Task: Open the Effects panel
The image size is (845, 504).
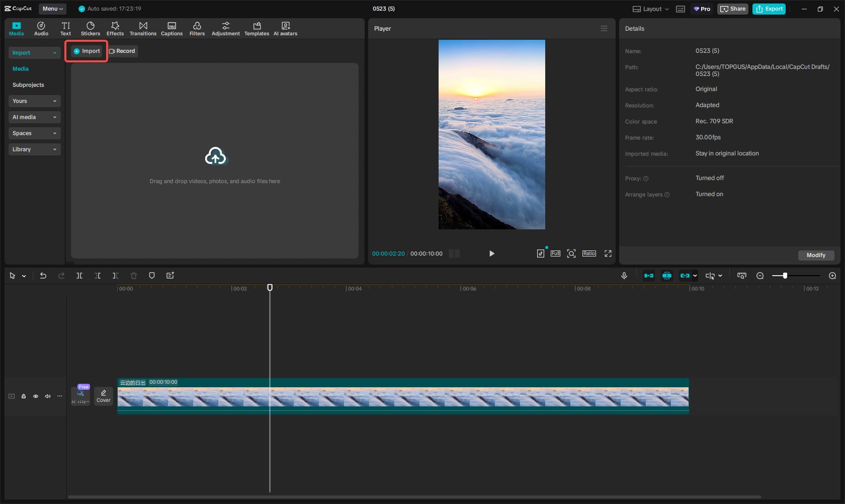Action: (115, 28)
